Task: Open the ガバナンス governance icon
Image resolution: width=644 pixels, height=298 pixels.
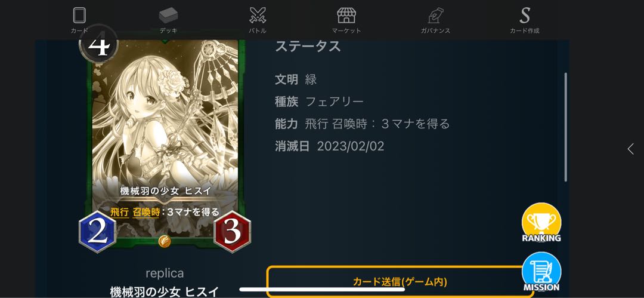Action: (435, 16)
